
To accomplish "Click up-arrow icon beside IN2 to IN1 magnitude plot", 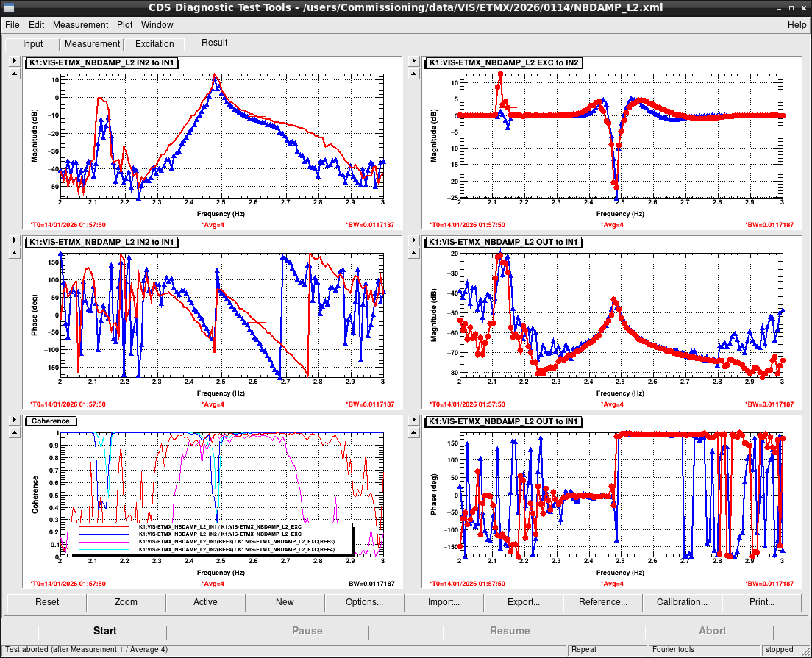I will tap(15, 74).
